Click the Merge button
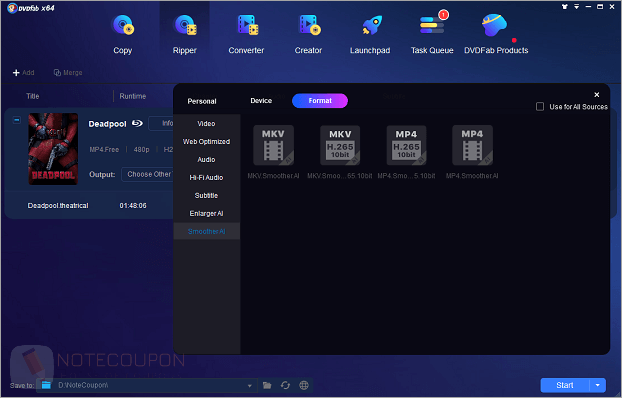 (x=68, y=73)
